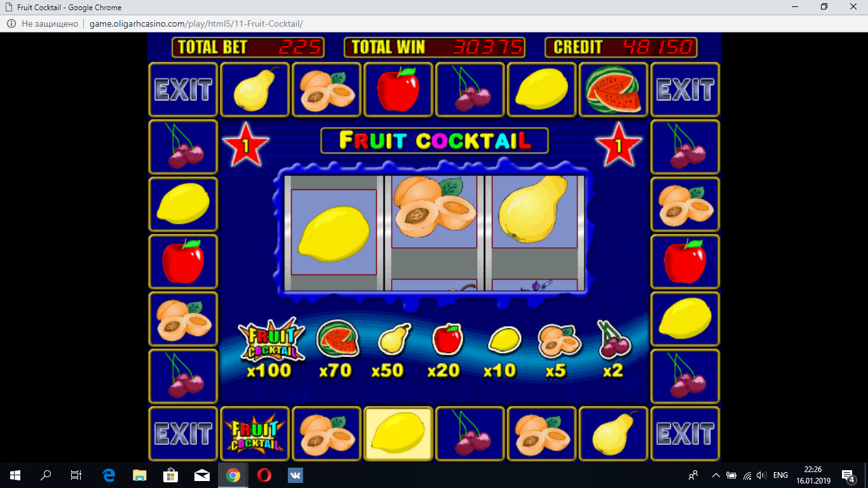Open Opera browser from the taskbar
This screenshot has height=488, width=868.
(264, 475)
